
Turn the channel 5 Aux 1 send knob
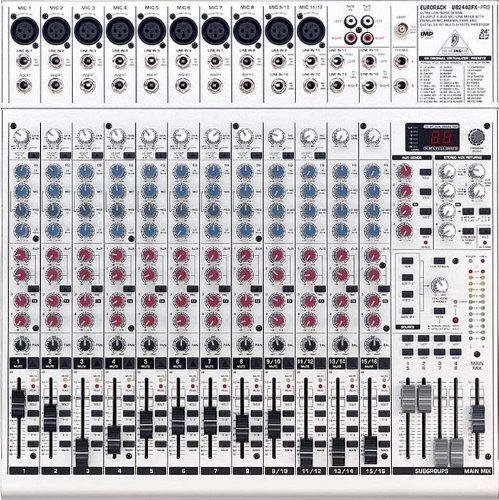point(149,256)
